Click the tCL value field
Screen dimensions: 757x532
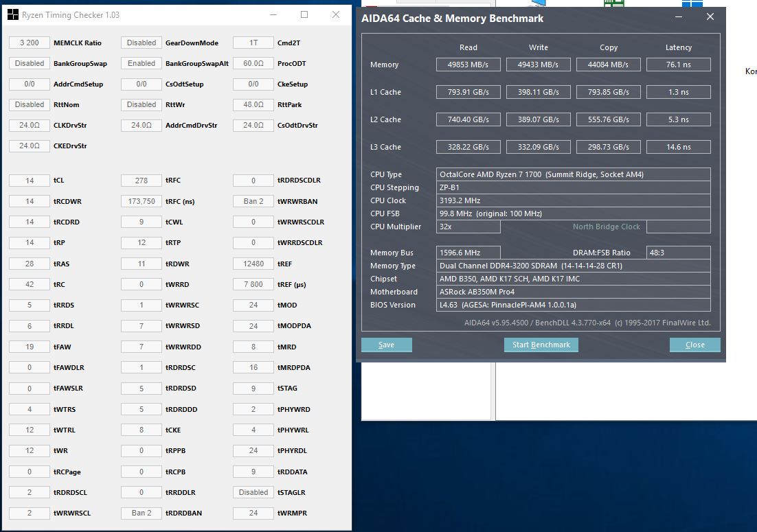[x=30, y=181]
